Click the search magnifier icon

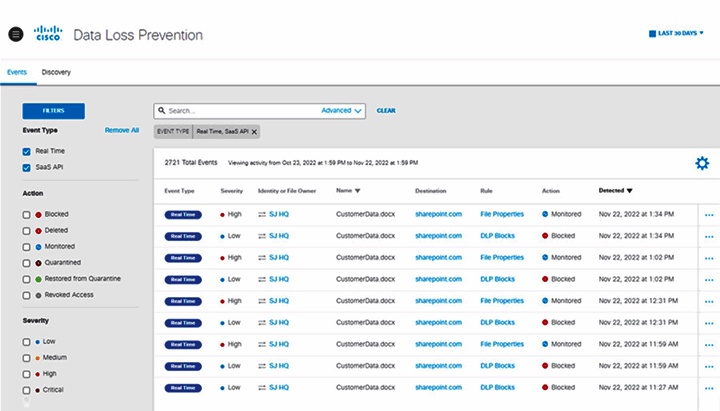click(162, 111)
